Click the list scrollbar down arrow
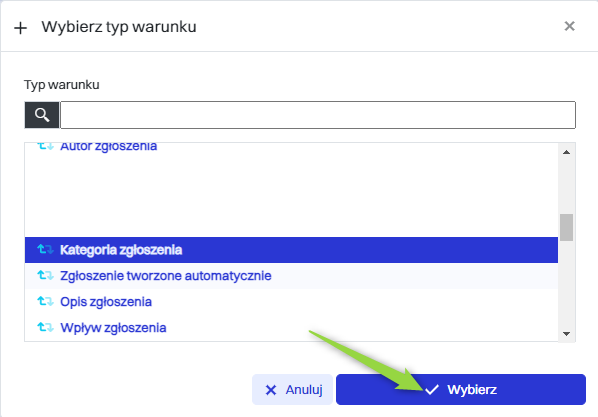 566,334
